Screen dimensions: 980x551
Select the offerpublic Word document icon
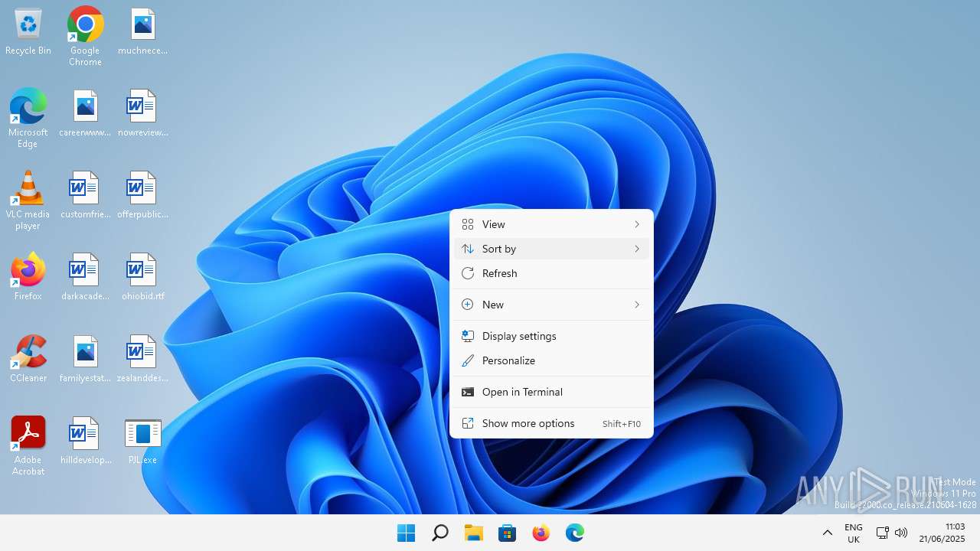click(143, 195)
